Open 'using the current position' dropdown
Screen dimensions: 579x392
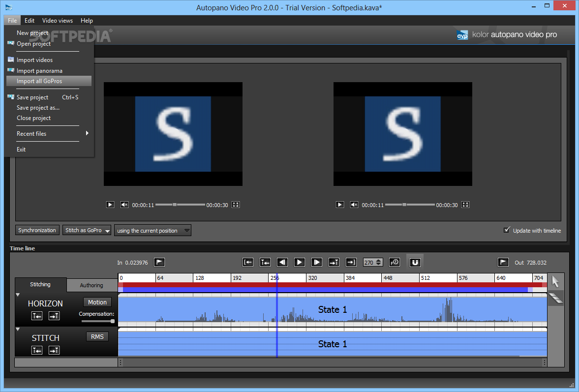152,230
